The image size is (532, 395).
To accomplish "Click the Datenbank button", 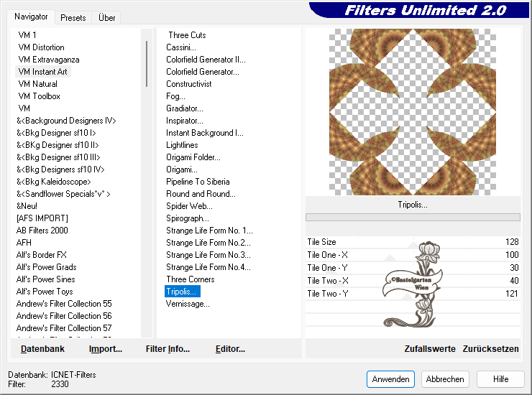I will click(42, 349).
